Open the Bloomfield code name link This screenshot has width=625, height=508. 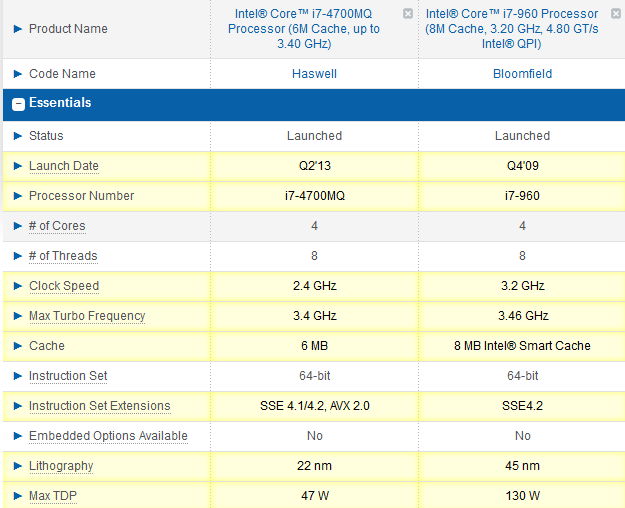tap(522, 74)
